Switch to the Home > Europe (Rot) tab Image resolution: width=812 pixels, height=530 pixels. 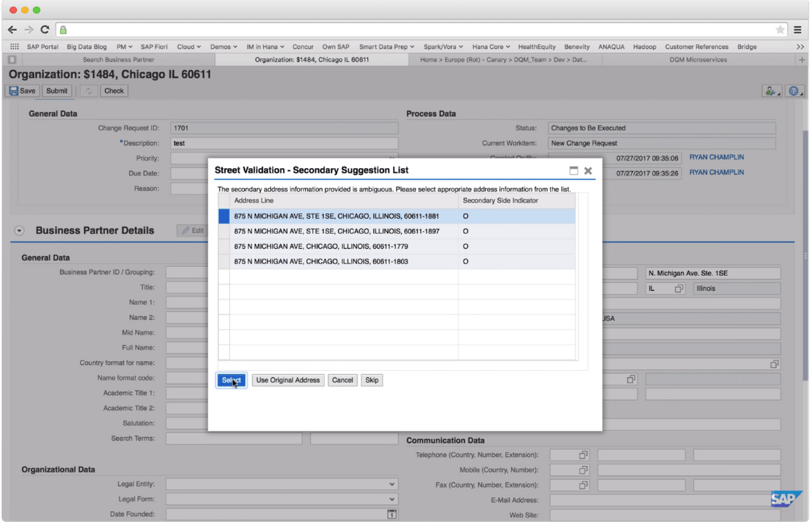(x=503, y=60)
